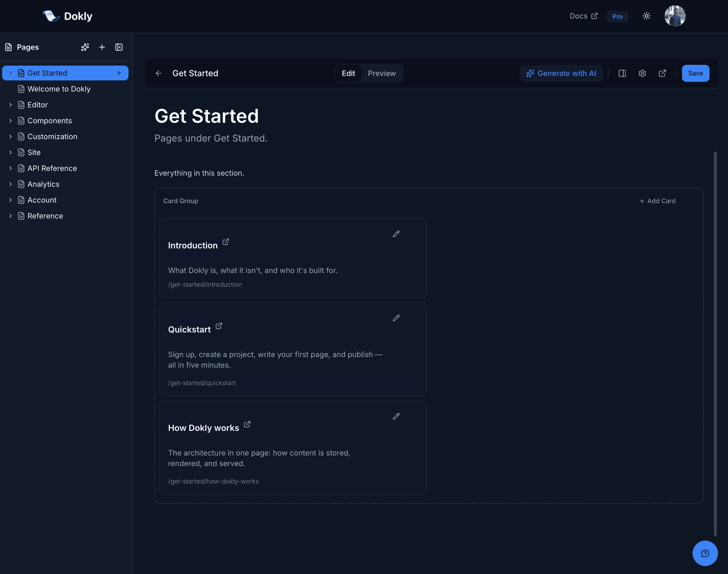Click the Get Started page heading
Viewport: 728px width, 574px height.
point(206,116)
